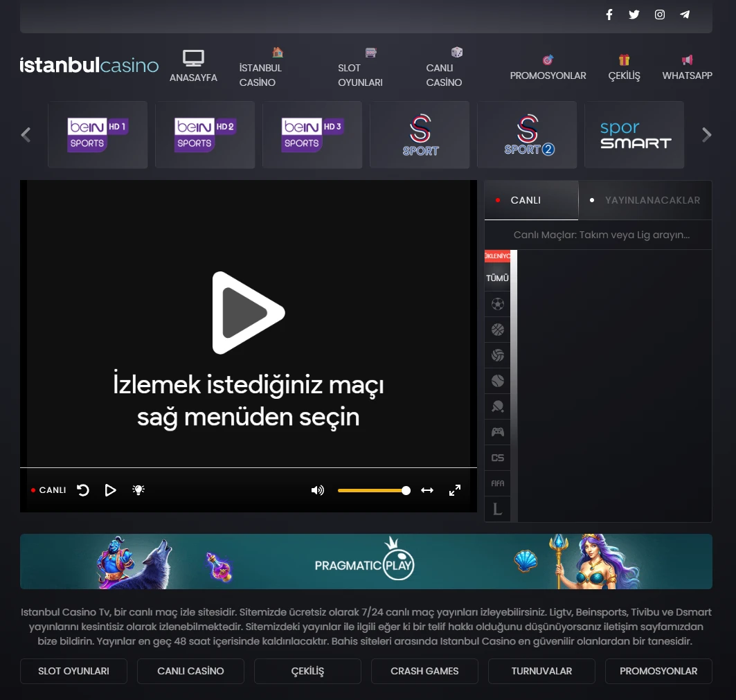This screenshot has width=736, height=700.
Task: Open the Pragmatic Play banner
Action: pyautogui.click(x=366, y=562)
